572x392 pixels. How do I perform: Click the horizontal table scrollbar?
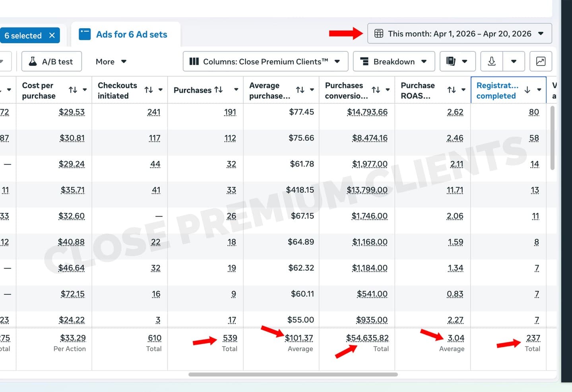coord(293,375)
